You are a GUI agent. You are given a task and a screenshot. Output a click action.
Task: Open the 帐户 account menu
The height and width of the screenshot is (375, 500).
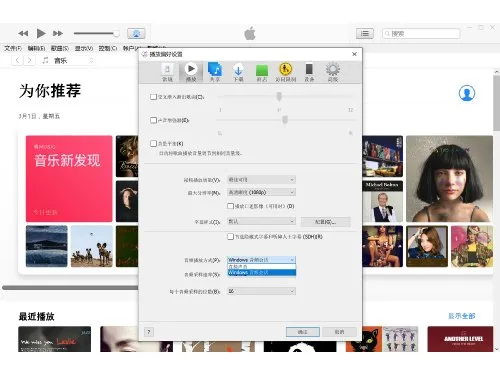(131, 48)
